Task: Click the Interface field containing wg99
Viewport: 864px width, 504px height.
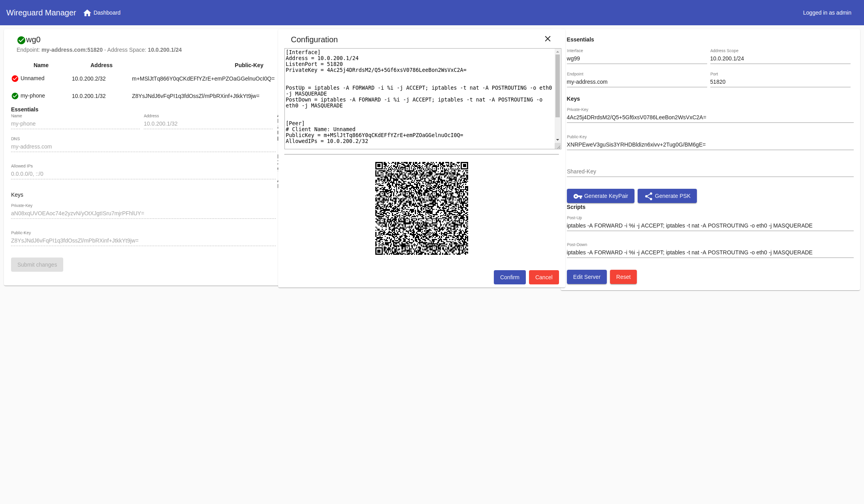Action: (x=636, y=58)
